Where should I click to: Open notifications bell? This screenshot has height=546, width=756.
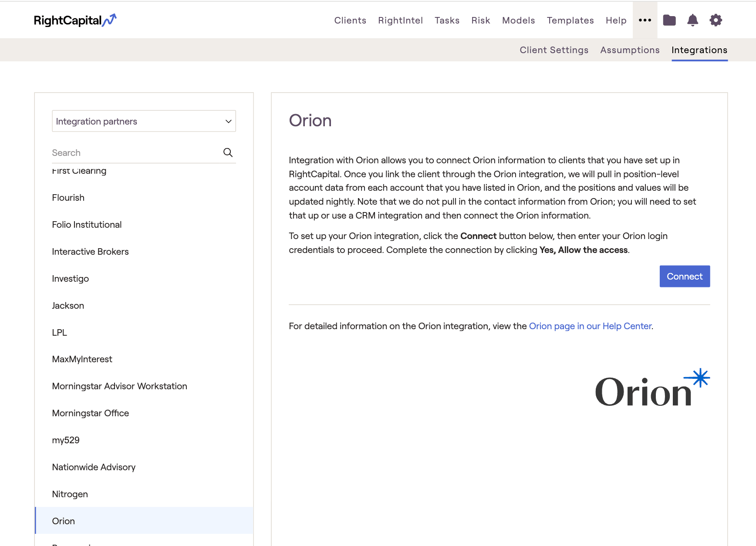(x=692, y=20)
